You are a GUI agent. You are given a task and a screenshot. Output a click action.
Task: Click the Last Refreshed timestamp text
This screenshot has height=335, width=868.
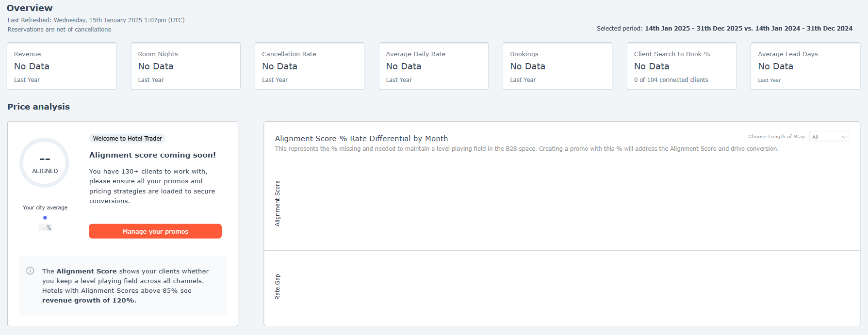click(96, 20)
